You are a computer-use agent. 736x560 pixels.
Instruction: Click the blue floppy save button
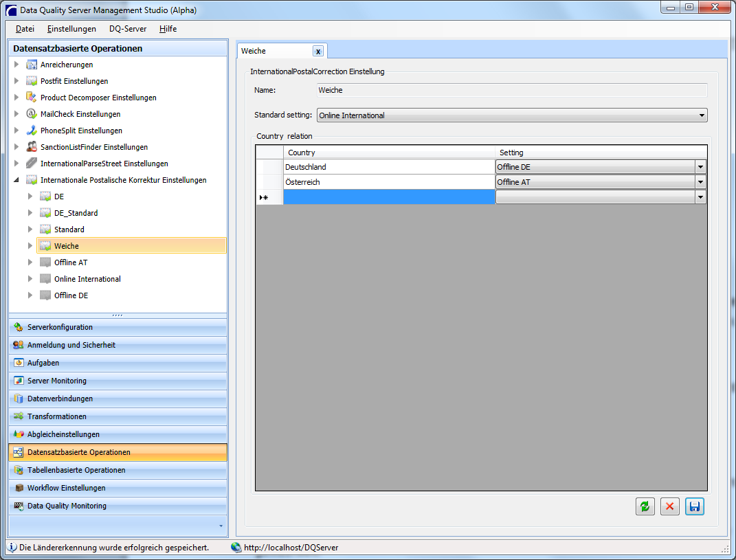coord(695,506)
